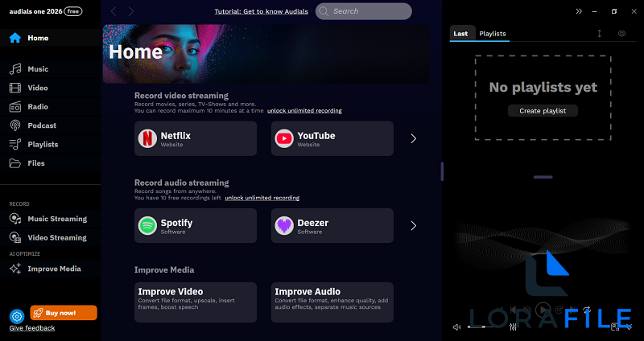Collapse the player panel with double chevron

579,11
